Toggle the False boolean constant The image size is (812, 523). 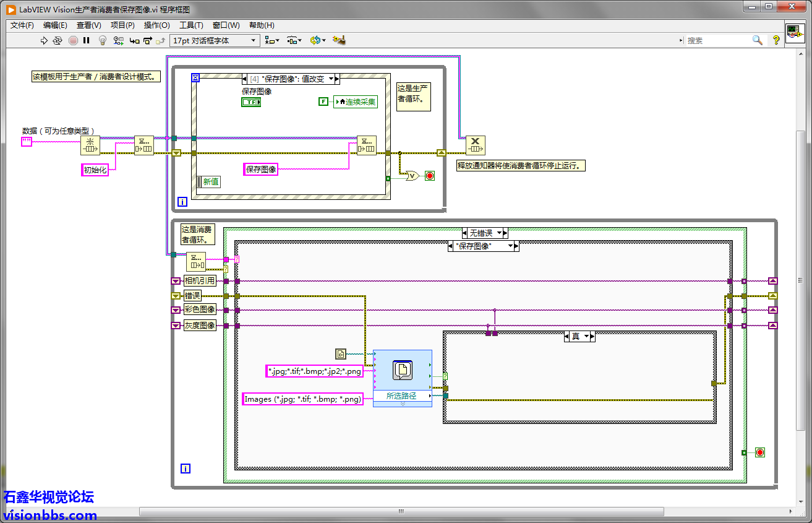(x=323, y=102)
